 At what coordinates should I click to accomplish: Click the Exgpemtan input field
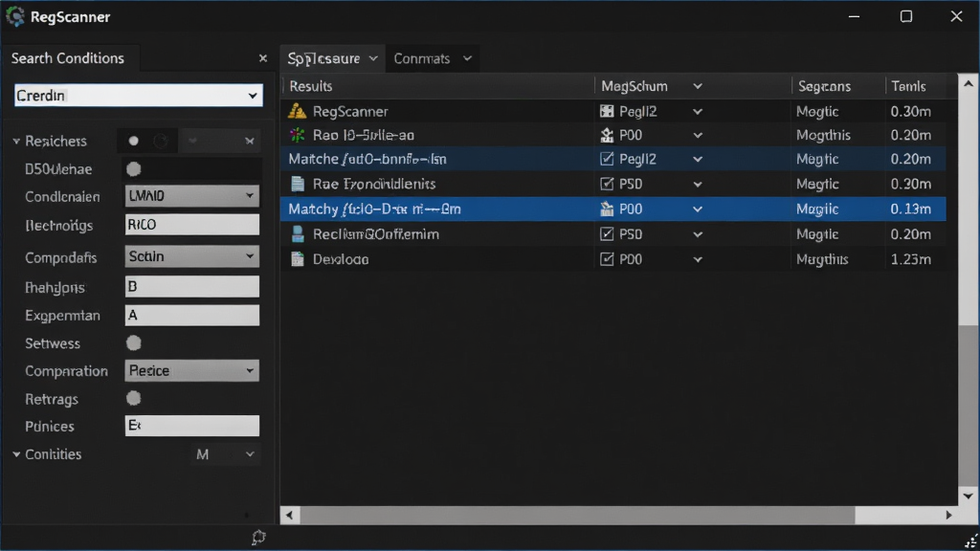(191, 316)
